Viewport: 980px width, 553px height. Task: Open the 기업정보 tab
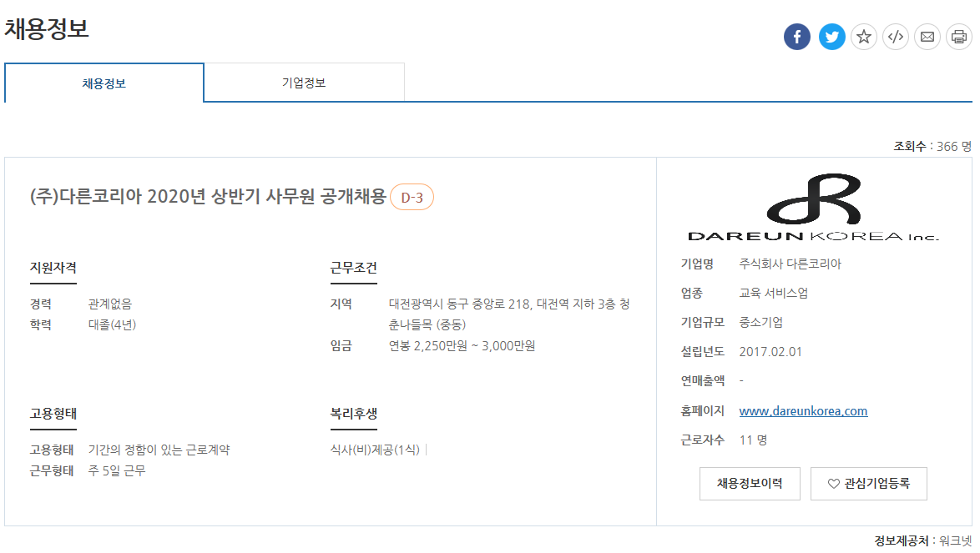tap(304, 83)
